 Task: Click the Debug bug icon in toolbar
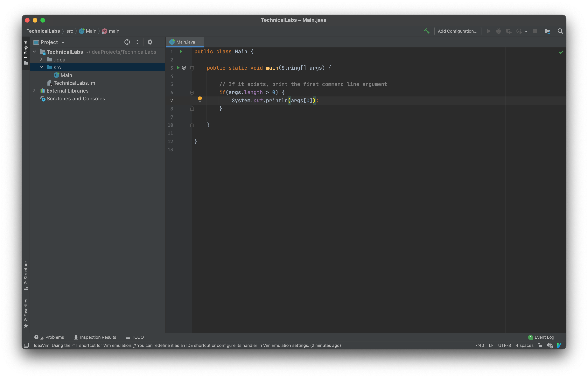[498, 31]
